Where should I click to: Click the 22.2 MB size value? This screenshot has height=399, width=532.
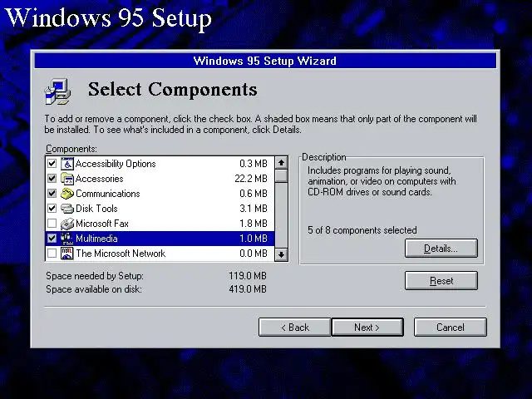point(251,179)
